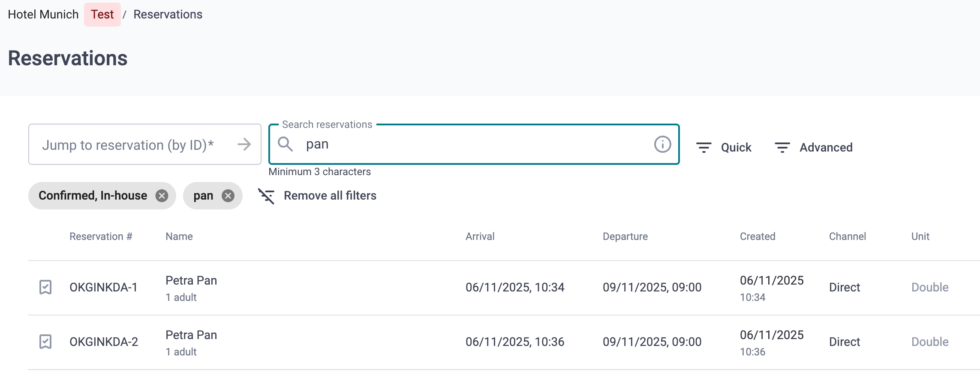Click the arrow icon in Jump to reservation
Image resolution: width=980 pixels, height=376 pixels.
(x=244, y=144)
